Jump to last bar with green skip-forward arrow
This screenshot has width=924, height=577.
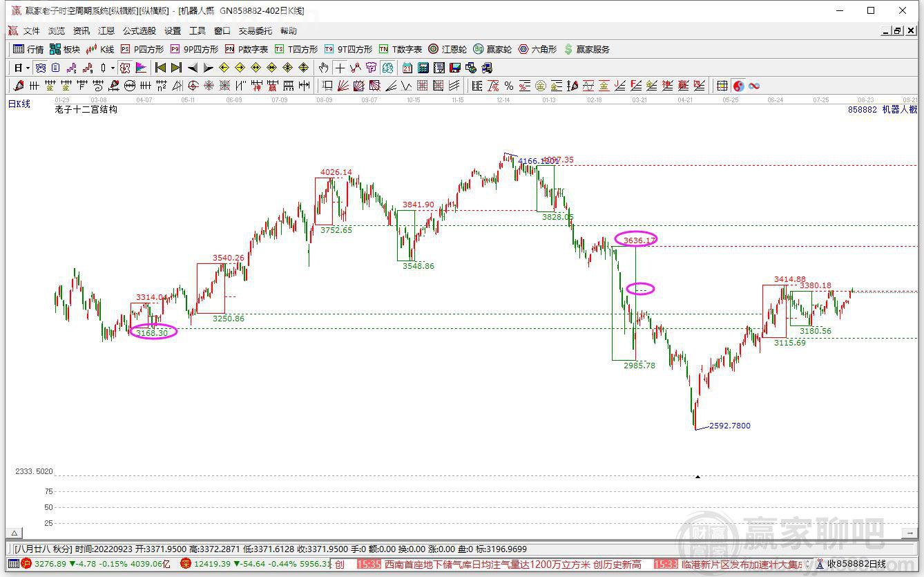click(x=177, y=68)
